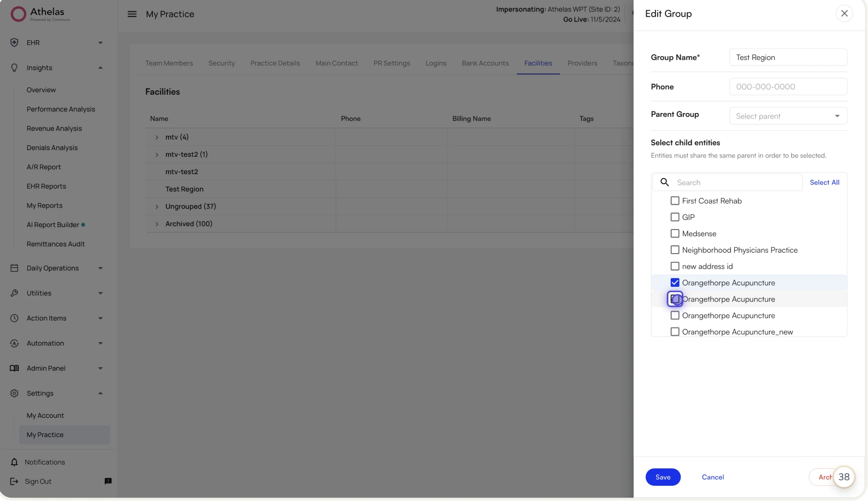The height and width of the screenshot is (502, 868).
Task: Expand the Action Items dropdown arrow
Action: click(x=100, y=318)
